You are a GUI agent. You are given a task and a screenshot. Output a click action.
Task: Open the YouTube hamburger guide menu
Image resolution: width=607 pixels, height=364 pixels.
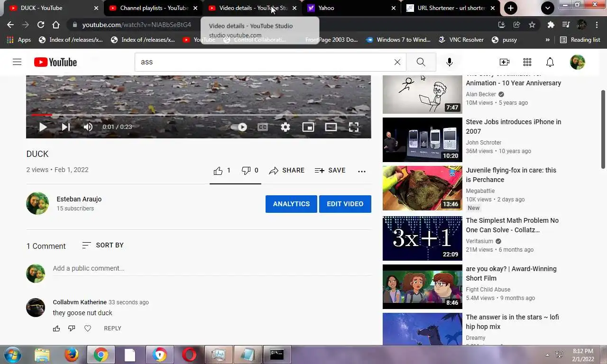[17, 62]
